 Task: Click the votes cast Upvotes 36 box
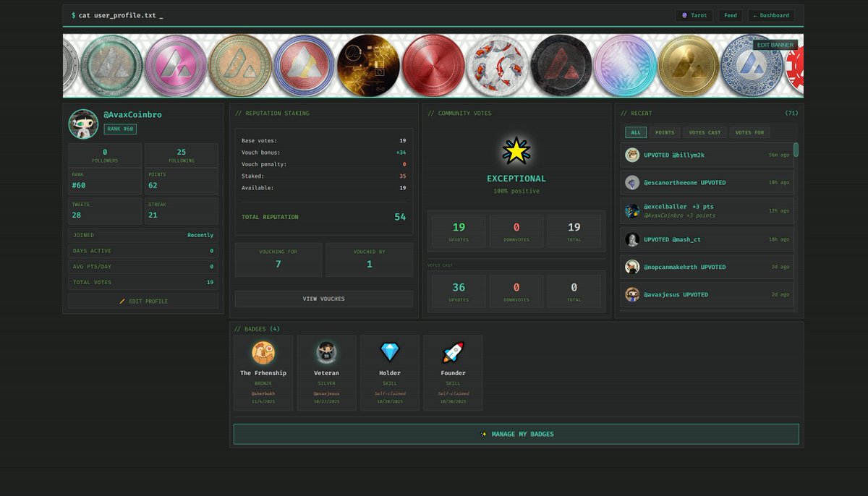point(459,291)
